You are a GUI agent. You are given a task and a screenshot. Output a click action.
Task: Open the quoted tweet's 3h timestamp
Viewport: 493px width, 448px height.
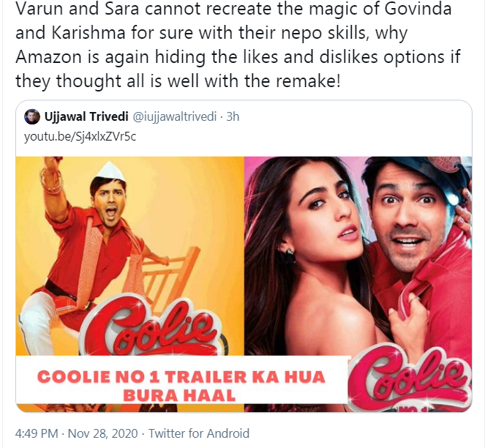pyautogui.click(x=233, y=116)
